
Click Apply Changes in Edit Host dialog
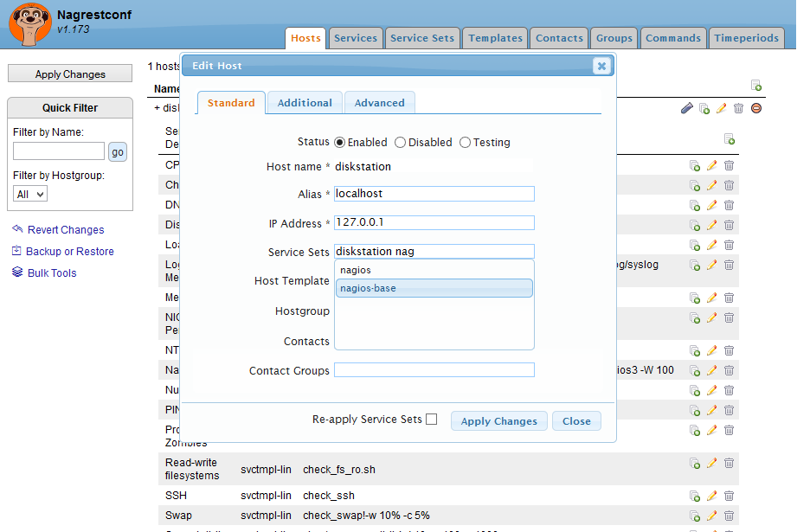click(498, 420)
